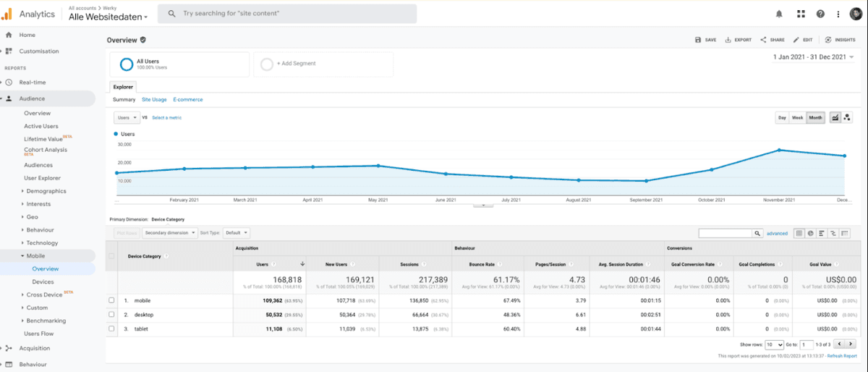
Task: Focus the top search field
Action: click(287, 14)
